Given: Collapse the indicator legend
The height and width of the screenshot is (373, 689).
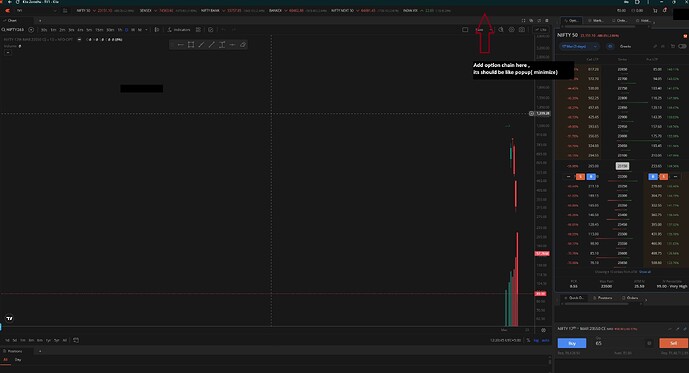Looking at the screenshot, I should point(8,52).
